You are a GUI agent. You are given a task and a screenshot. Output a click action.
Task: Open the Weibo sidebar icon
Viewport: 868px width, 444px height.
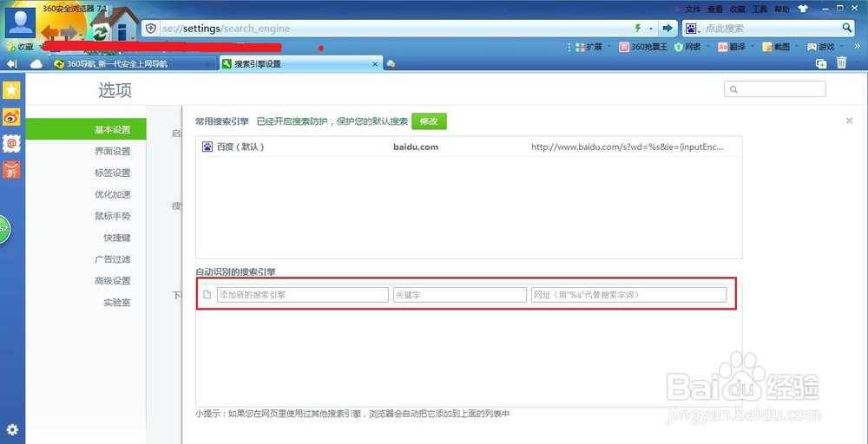coord(11,117)
